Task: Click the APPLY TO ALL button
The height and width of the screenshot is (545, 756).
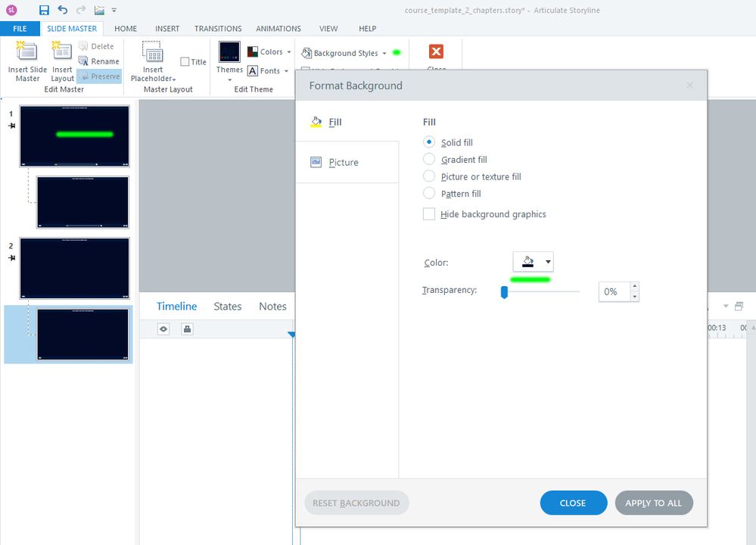Action: coord(654,503)
